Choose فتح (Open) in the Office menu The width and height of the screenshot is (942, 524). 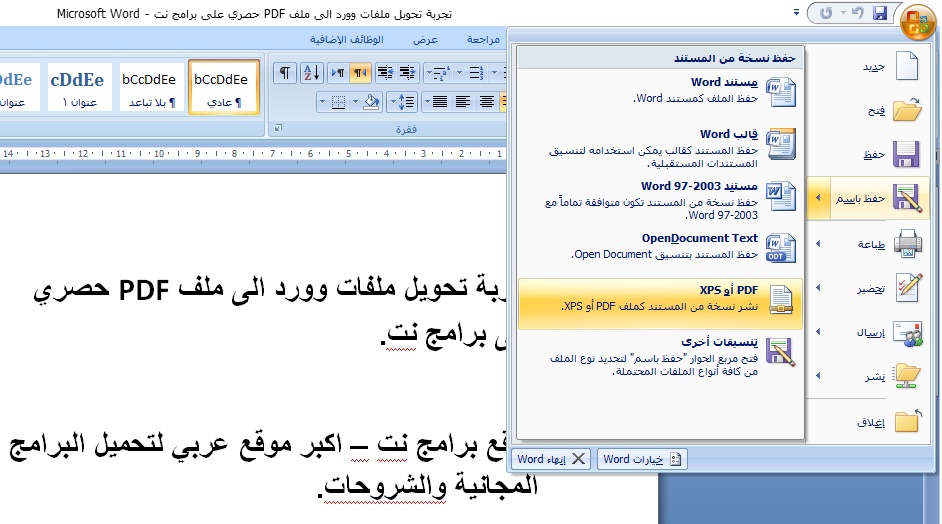[869, 111]
